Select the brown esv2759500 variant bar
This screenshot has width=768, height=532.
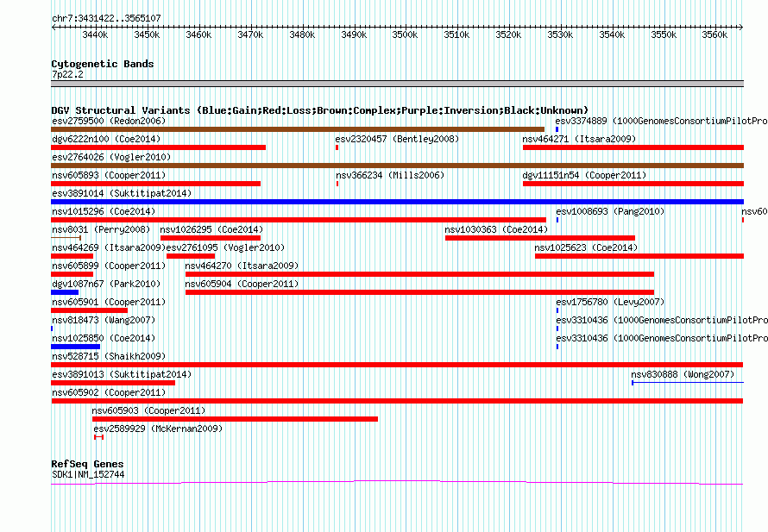pos(298,129)
